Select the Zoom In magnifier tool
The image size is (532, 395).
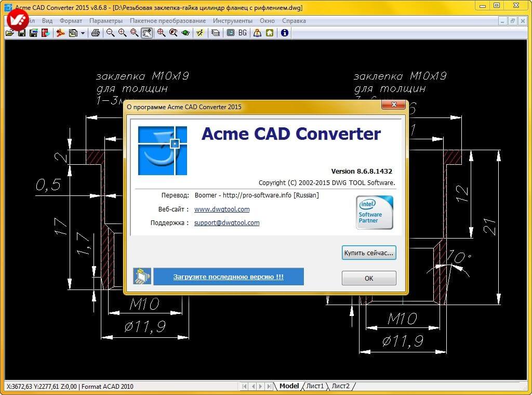122,33
